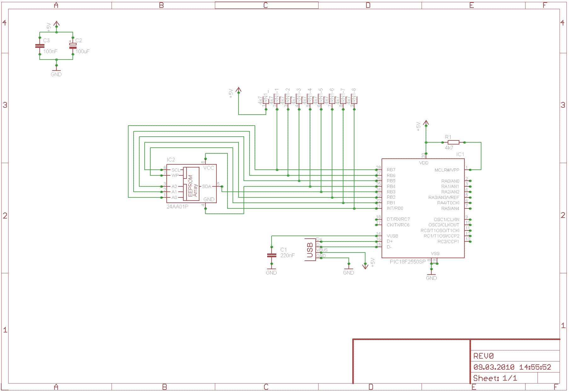Select the VDD label on IC1
This screenshot has width=569, height=392.
point(424,163)
